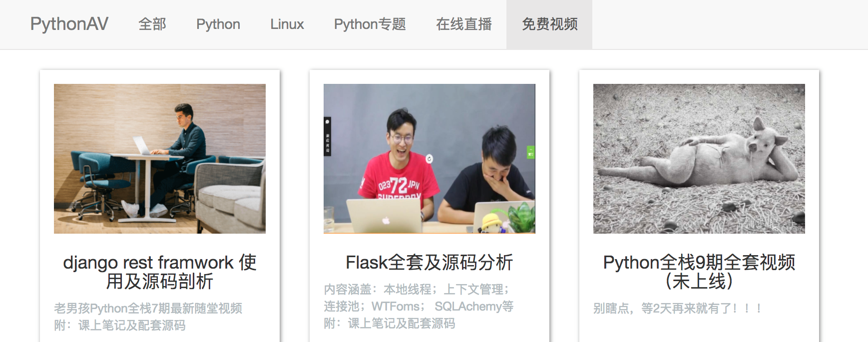Open the Linux navigation tab
The width and height of the screenshot is (868, 342).
287,24
